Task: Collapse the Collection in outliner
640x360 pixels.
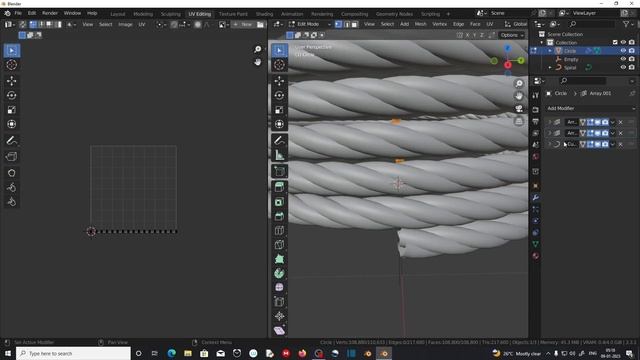Action: click(542, 42)
